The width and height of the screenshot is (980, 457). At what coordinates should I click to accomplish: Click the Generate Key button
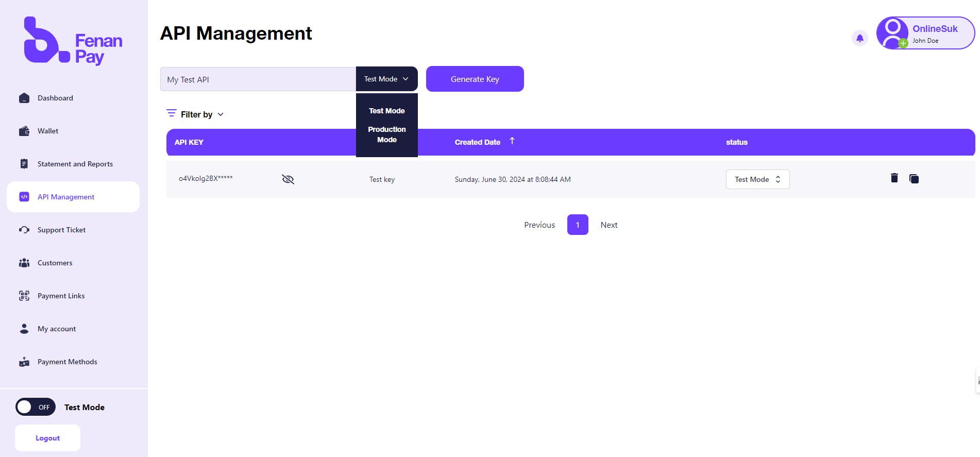[475, 79]
